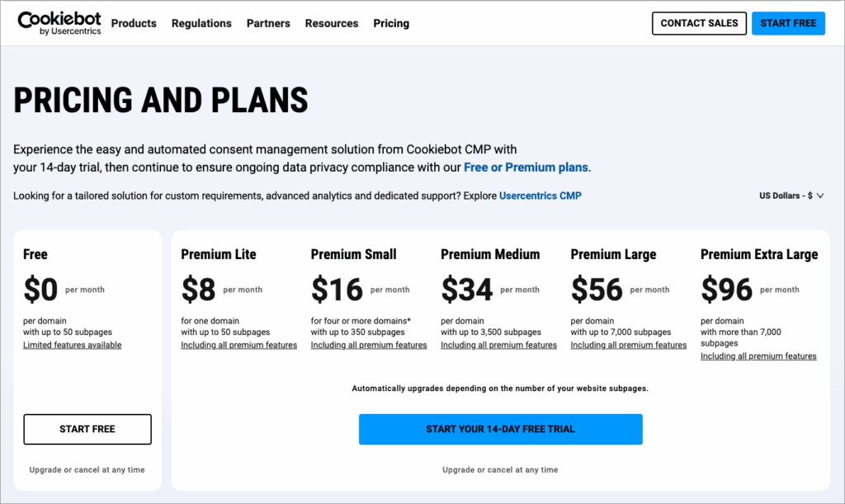Start your 14-day free trial

click(500, 429)
